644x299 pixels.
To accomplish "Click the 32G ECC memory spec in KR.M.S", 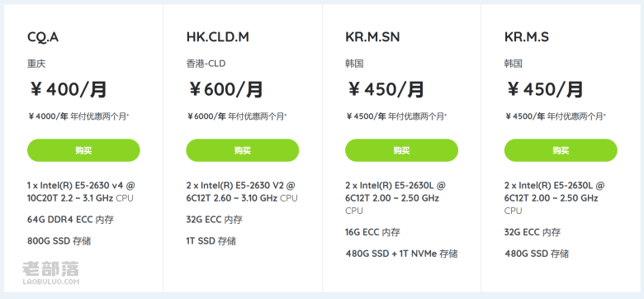I will click(x=533, y=232).
